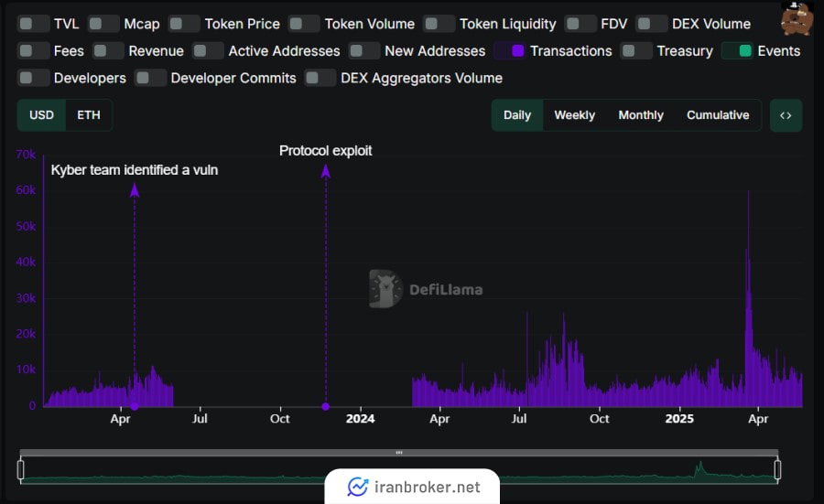Enable the TVL toggle
The width and height of the screenshot is (824, 504).
tap(34, 24)
